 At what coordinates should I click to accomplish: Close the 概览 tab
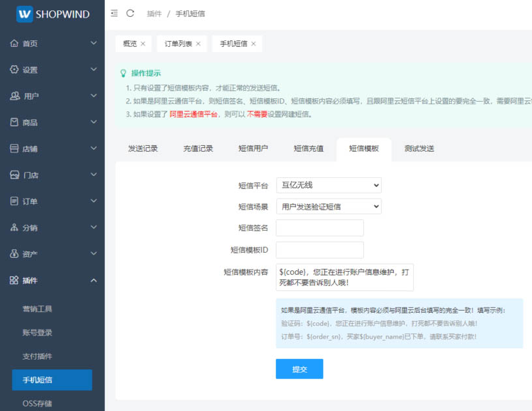coord(143,44)
